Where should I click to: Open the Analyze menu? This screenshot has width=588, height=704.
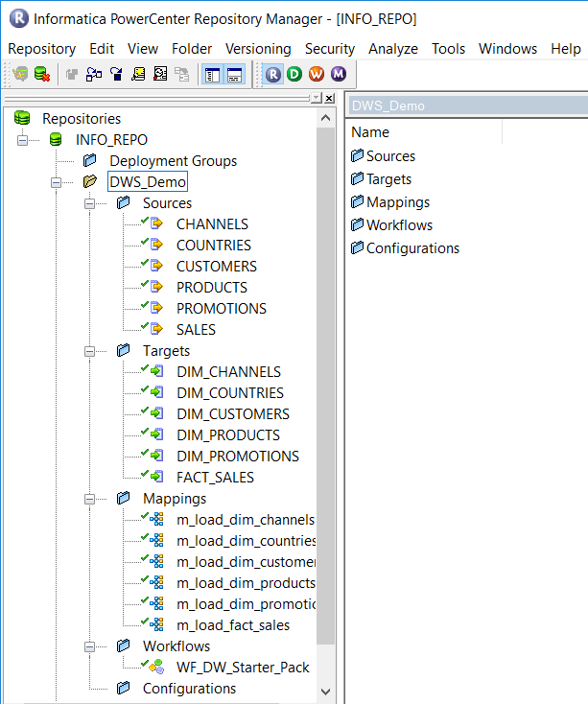(393, 49)
